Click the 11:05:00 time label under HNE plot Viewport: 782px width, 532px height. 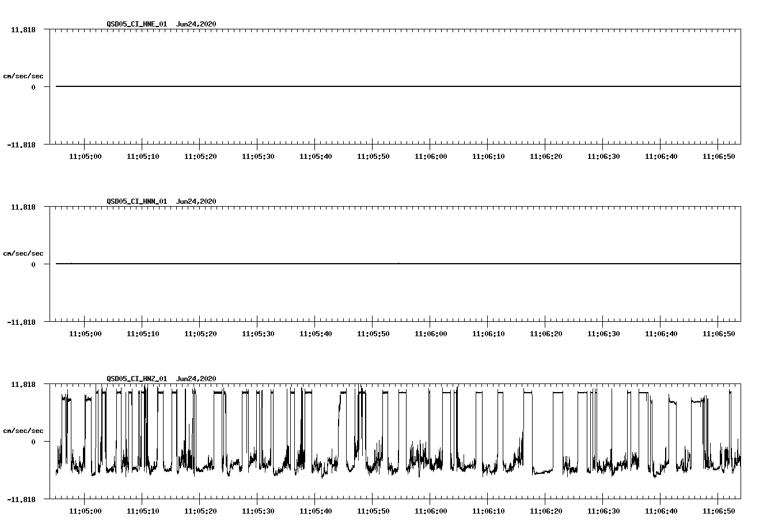pyautogui.click(x=85, y=157)
